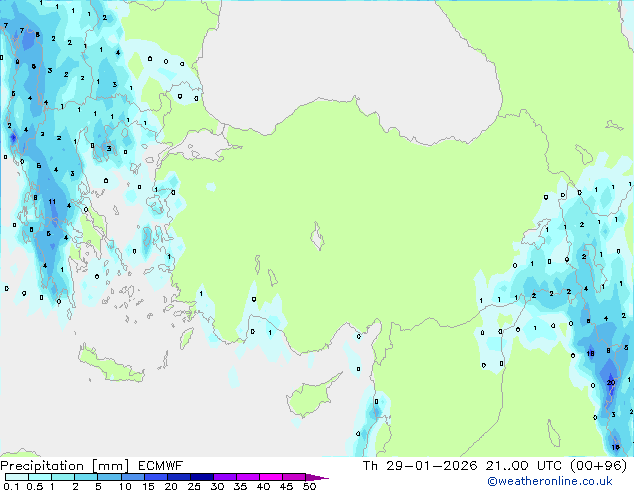Viewport: 634px width, 490px height.
Task: Click the map value '11' over Greece
Action: pyautogui.click(x=52, y=201)
